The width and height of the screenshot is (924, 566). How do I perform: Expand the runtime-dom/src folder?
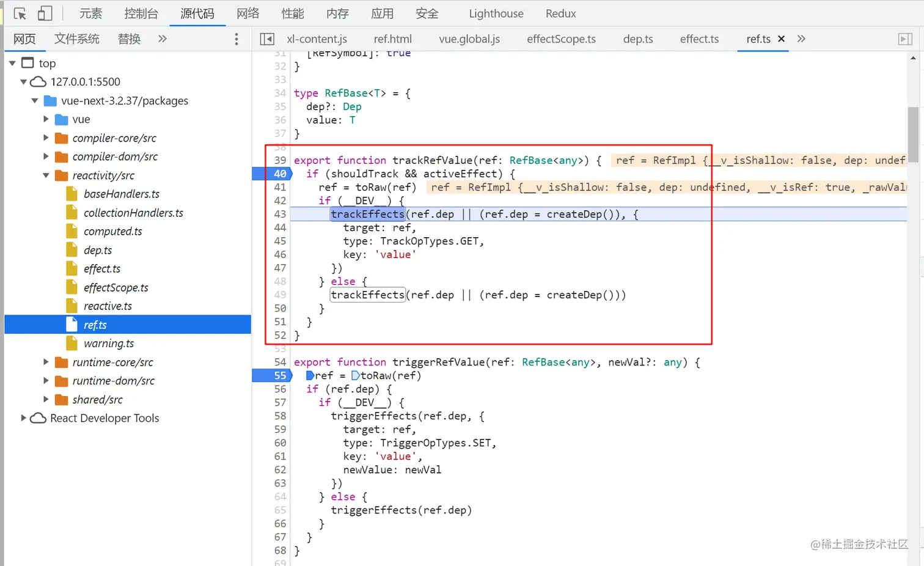click(x=46, y=381)
